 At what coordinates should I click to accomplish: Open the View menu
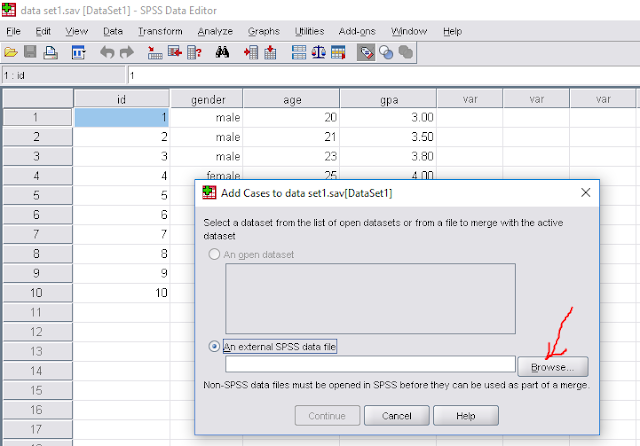77,31
